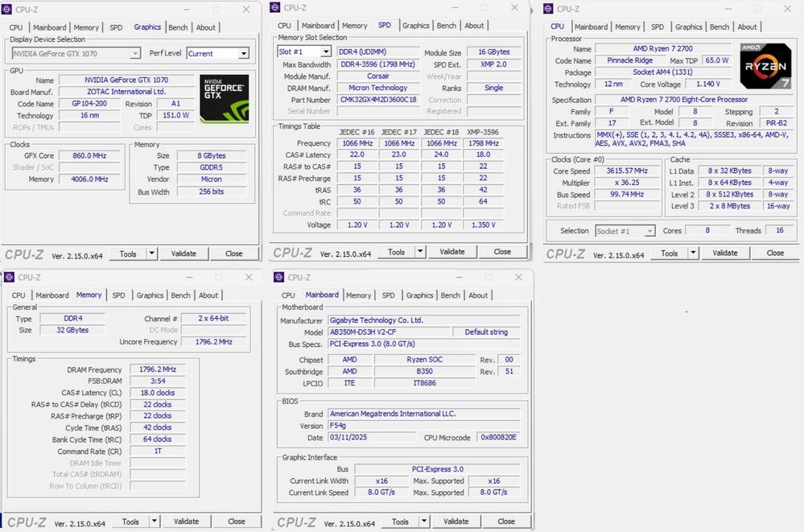Image resolution: width=804 pixels, height=532 pixels.
Task: Switch to the Mainboard tab in the CPU window
Action: click(x=591, y=27)
